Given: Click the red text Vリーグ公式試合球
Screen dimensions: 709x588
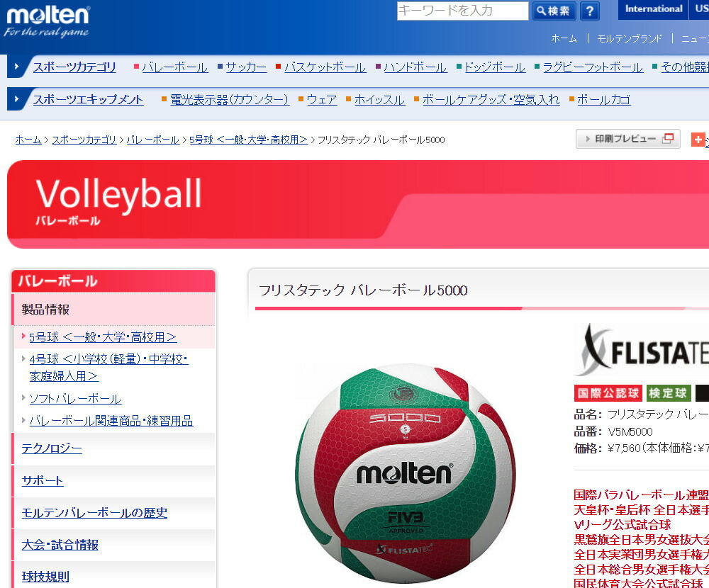Looking at the screenshot, I should click(x=623, y=525).
